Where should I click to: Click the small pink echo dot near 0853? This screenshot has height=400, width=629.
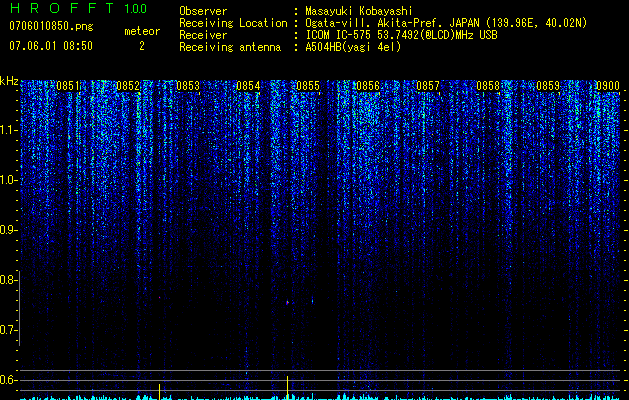click(x=159, y=297)
